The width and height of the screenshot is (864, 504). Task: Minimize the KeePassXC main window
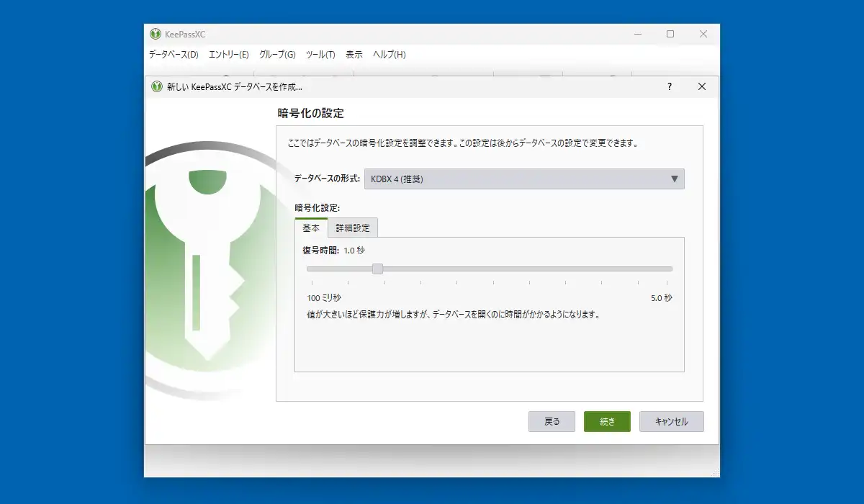(638, 34)
